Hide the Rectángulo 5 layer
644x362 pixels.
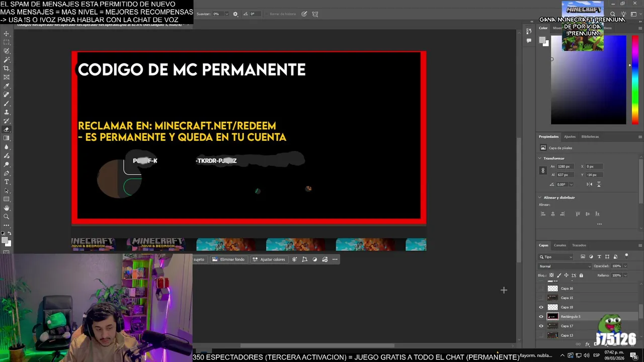(x=541, y=317)
